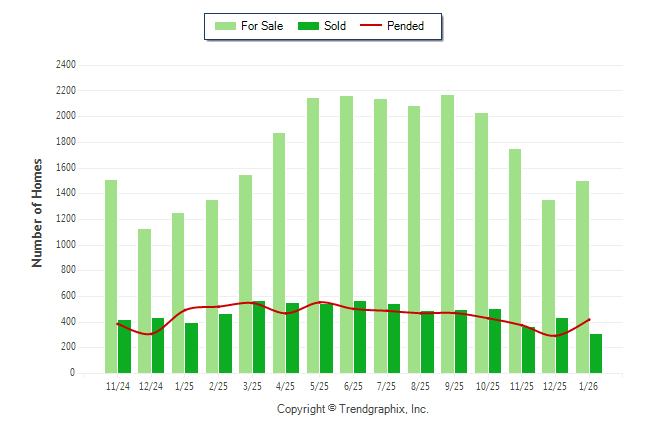Click the 2400 y-axis tick label

(65, 65)
